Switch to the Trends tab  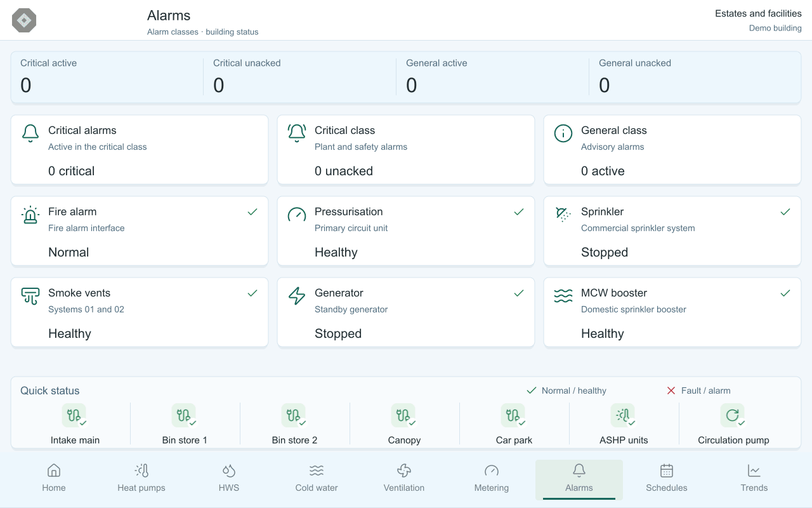[x=754, y=479]
